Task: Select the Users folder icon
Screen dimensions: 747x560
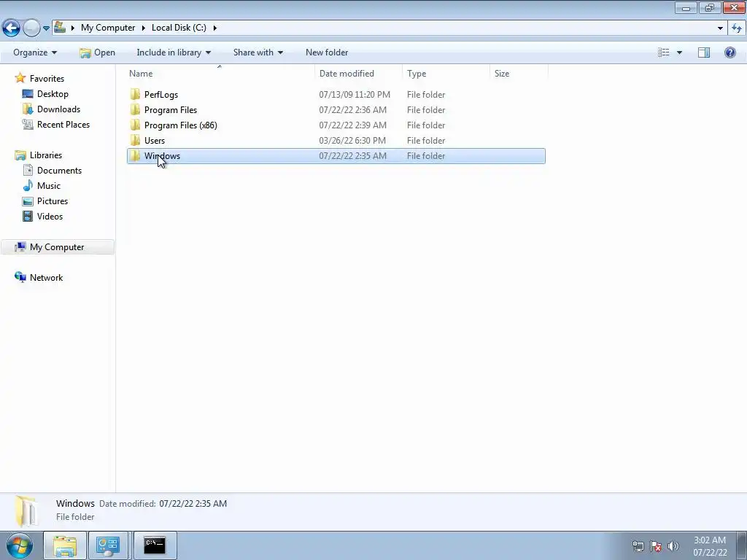Action: coord(135,140)
